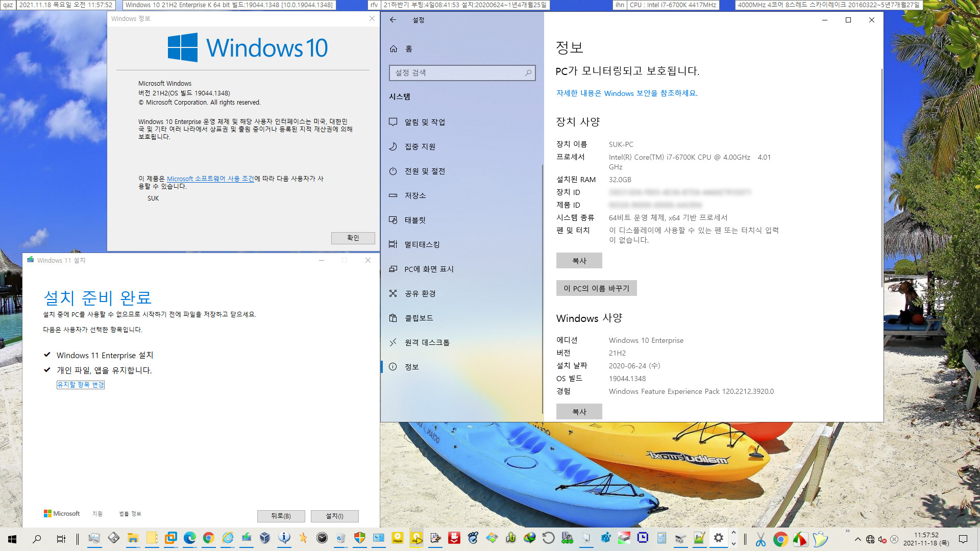Scroll down in settings sidebar panel
Screen dimensions: 980x551
[543, 416]
